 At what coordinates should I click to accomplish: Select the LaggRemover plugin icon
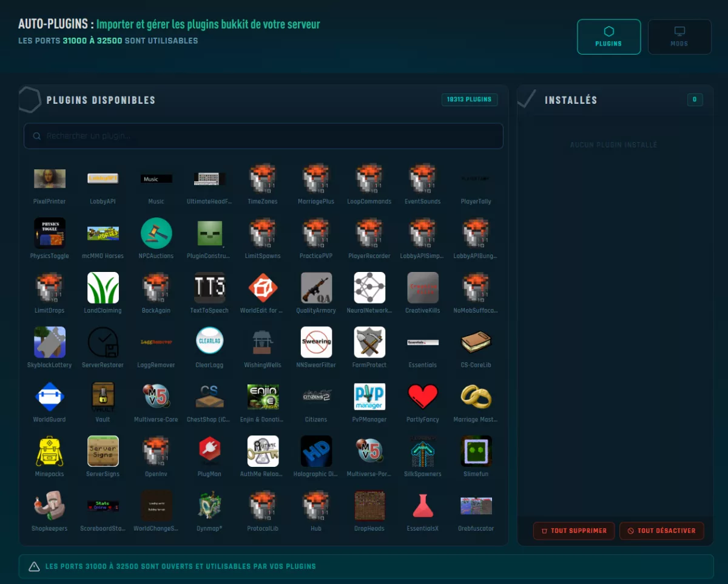[157, 342]
